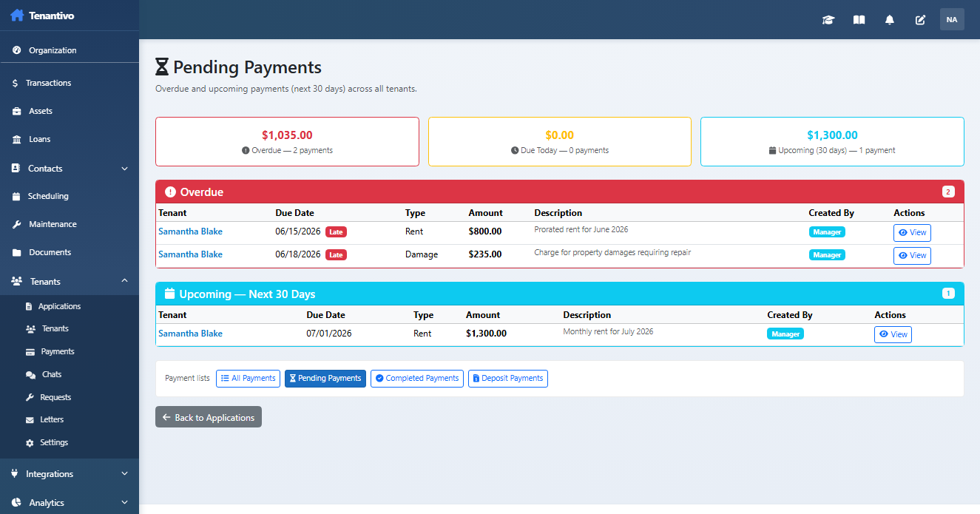This screenshot has width=980, height=514.
Task: Open Samantha Blake link in upcoming row
Action: pyautogui.click(x=190, y=334)
